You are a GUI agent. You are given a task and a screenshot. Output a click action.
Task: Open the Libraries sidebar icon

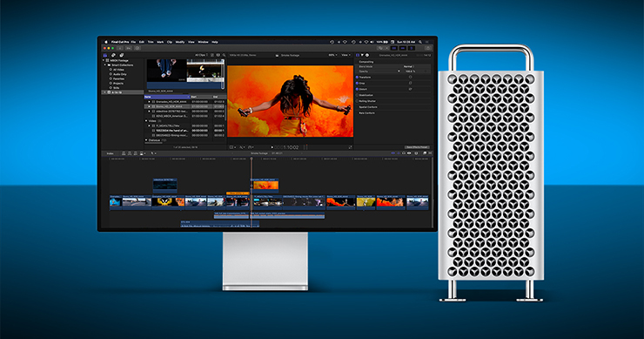point(105,55)
